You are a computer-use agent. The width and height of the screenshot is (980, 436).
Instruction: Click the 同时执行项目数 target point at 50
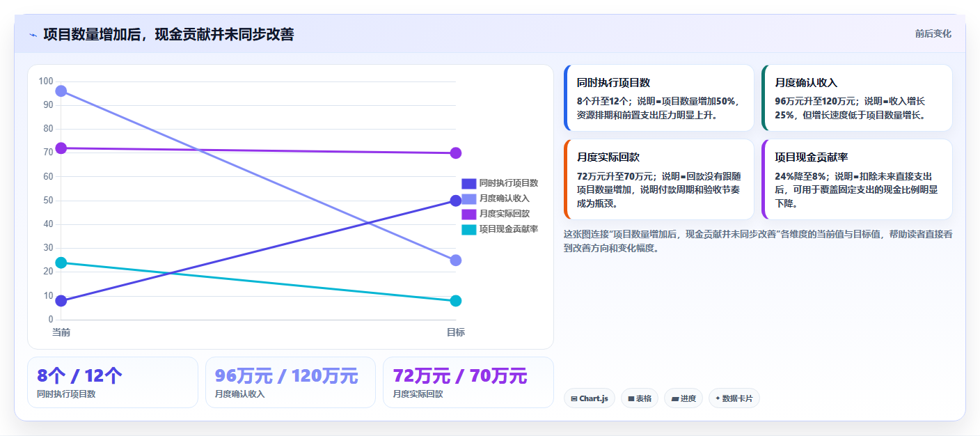(x=456, y=201)
